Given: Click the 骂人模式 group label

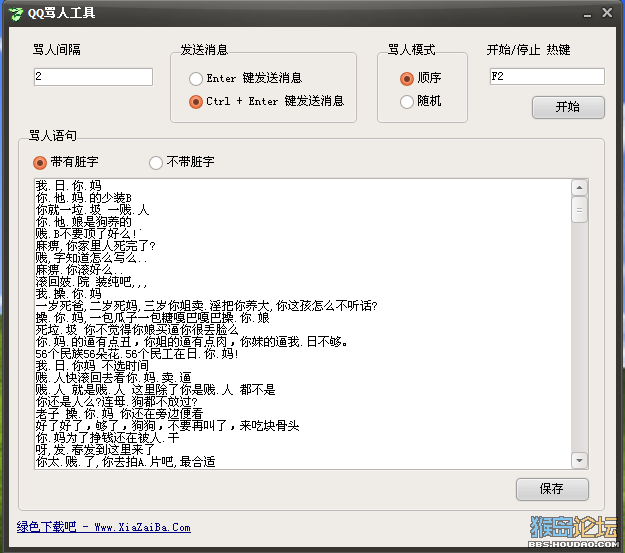Looking at the screenshot, I should click(x=411, y=49).
